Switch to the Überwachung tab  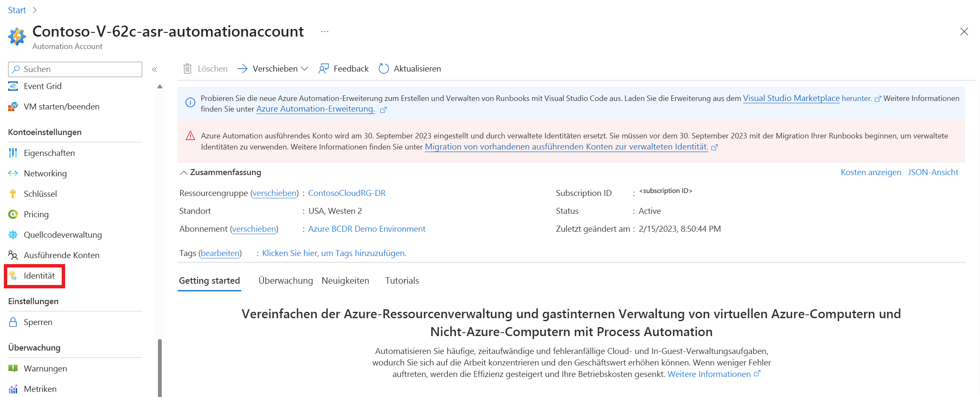point(286,281)
